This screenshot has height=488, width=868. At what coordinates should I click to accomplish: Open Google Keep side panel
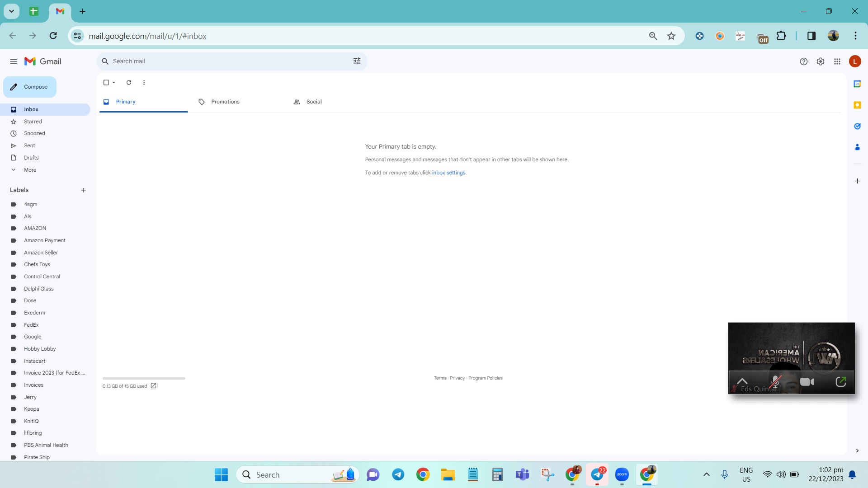pyautogui.click(x=857, y=105)
